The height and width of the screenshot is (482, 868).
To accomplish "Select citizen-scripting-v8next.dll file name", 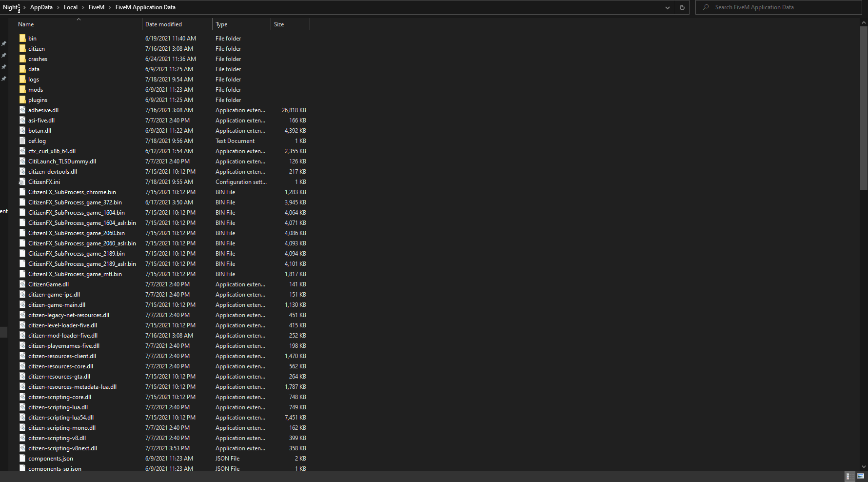I will 62,448.
